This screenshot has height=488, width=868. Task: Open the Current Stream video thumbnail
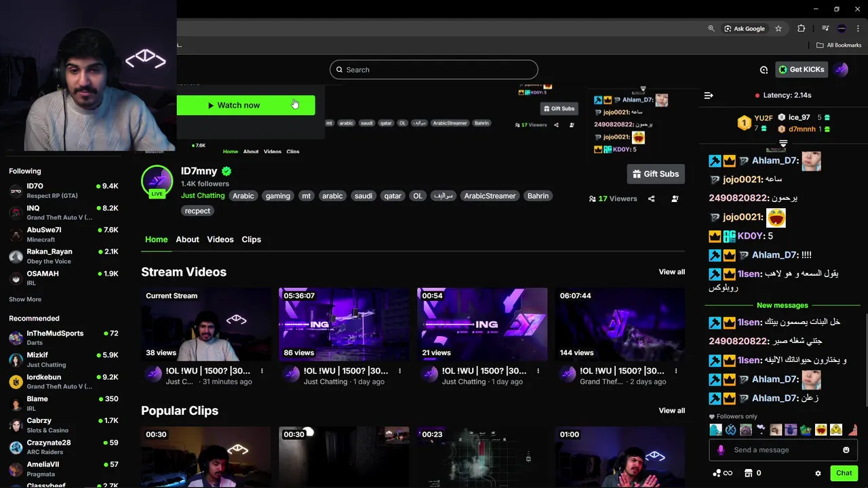(206, 324)
